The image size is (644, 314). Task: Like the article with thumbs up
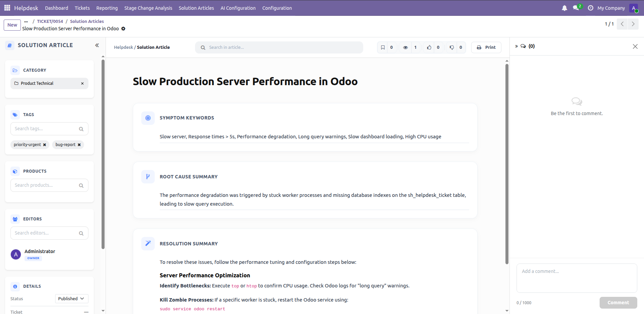(429, 47)
